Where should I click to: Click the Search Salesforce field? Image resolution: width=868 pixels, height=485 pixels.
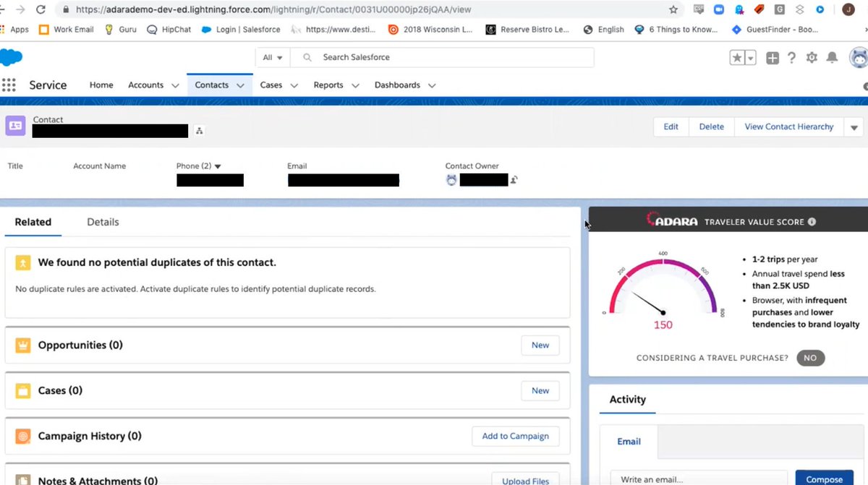pos(443,58)
